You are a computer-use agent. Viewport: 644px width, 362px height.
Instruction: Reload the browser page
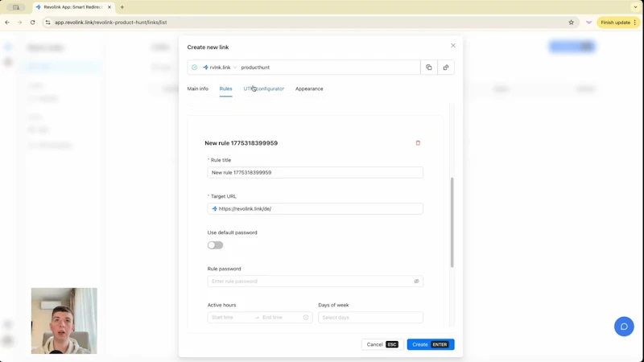[x=32, y=23]
